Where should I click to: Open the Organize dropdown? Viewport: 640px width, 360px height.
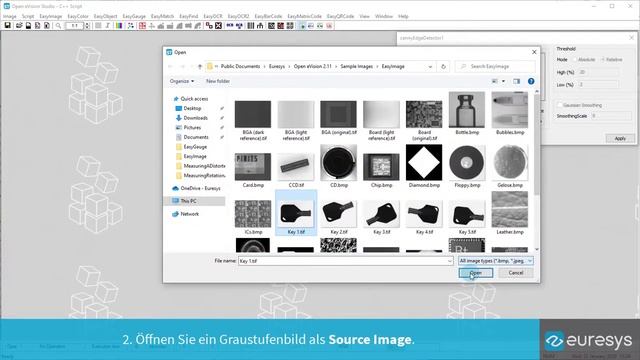[x=182, y=81]
